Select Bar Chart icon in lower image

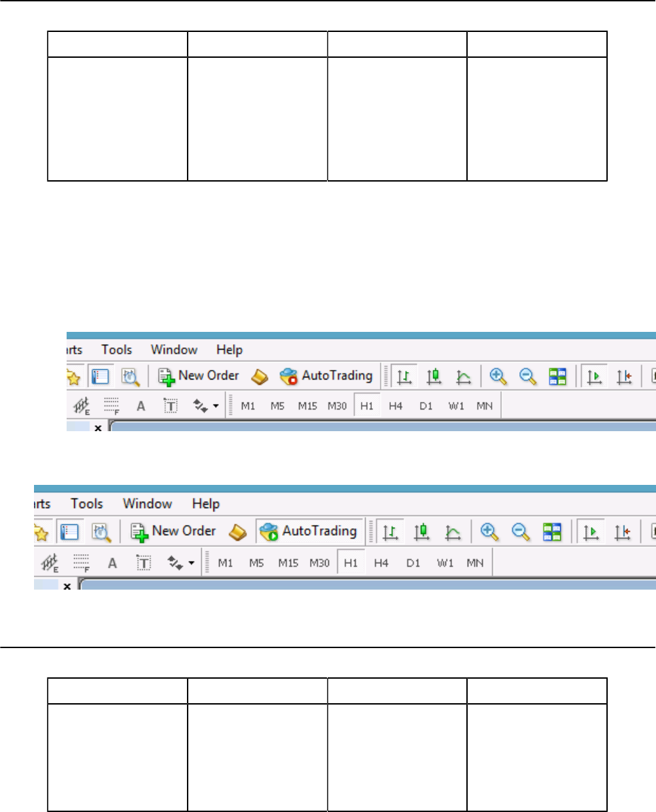[390, 532]
